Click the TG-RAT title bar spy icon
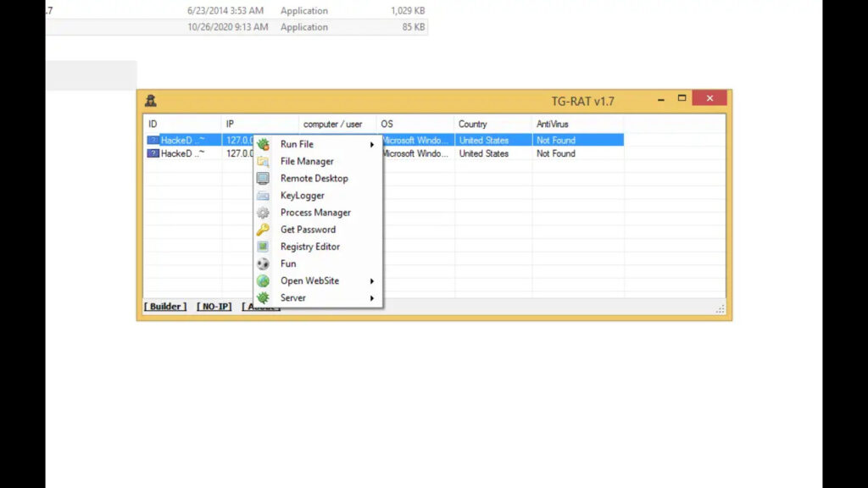This screenshot has height=488, width=868. pos(151,101)
